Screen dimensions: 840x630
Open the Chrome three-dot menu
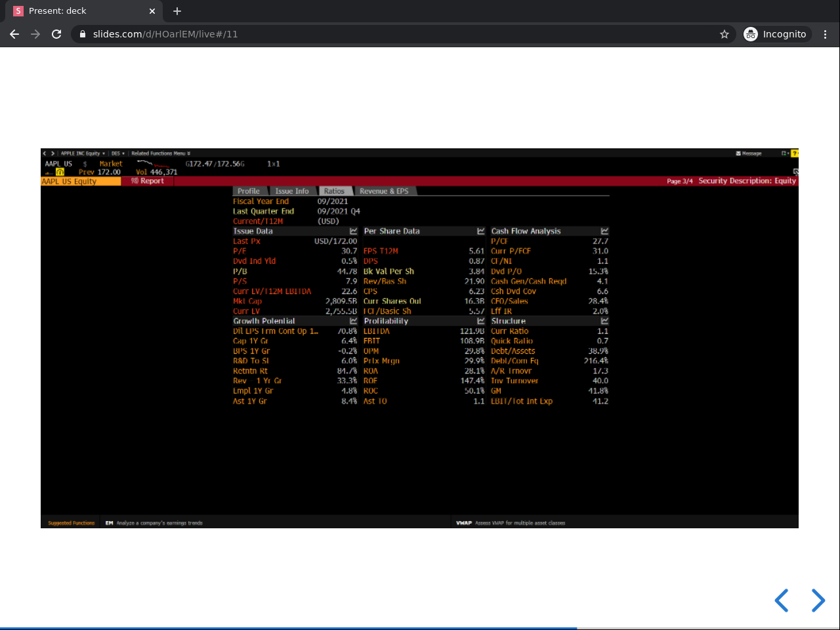tap(826, 34)
